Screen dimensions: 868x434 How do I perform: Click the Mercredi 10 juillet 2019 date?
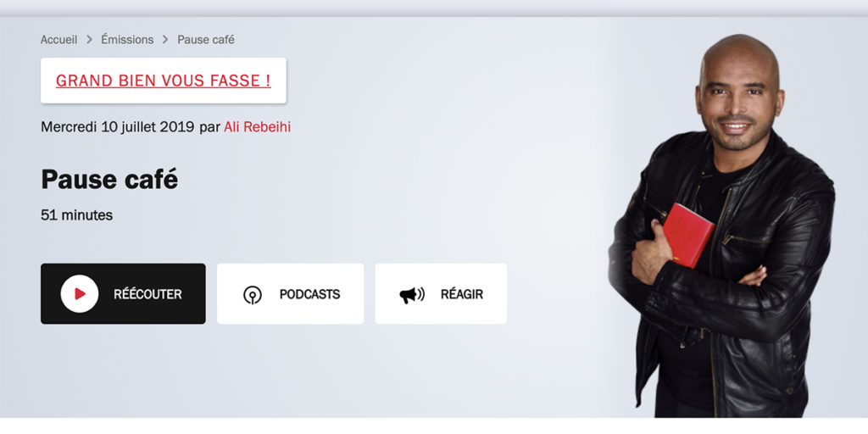click(117, 127)
